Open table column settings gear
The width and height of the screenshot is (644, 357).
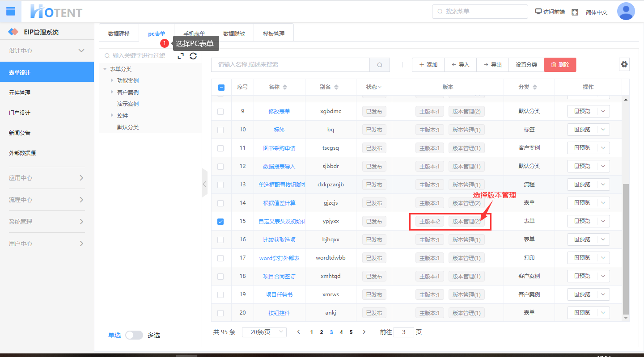tap(624, 64)
